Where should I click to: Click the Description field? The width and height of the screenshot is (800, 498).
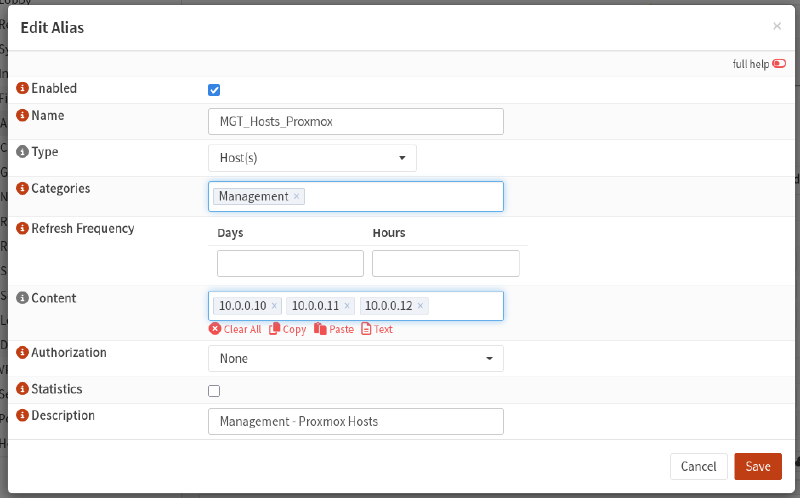point(356,421)
